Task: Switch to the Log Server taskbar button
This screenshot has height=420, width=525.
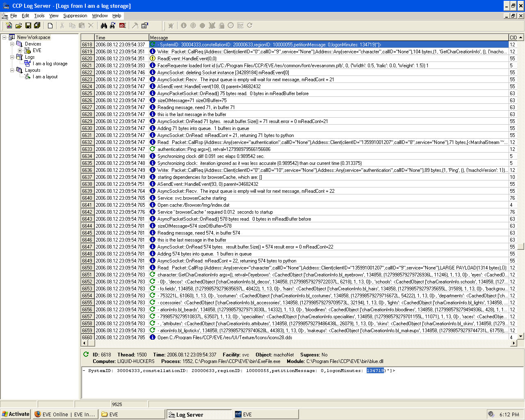Action: click(199, 415)
